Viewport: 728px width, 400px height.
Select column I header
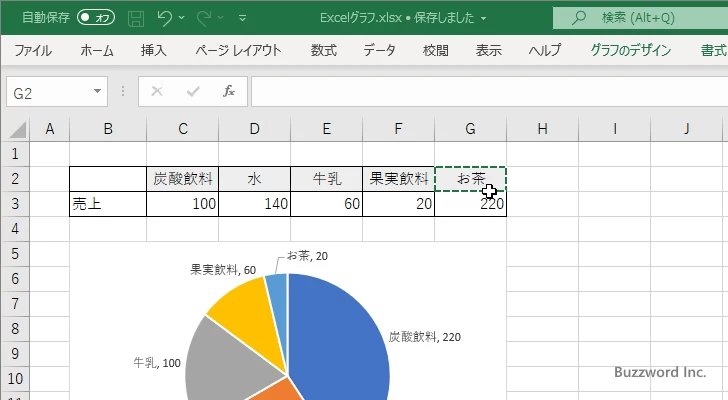(614, 129)
